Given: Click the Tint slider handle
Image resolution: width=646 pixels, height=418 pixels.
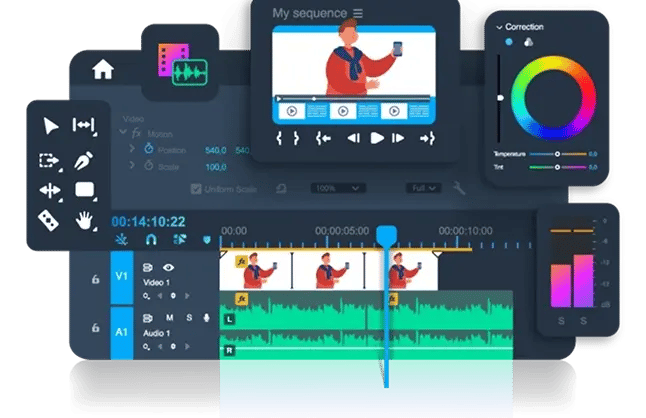Looking at the screenshot, I should (557, 167).
